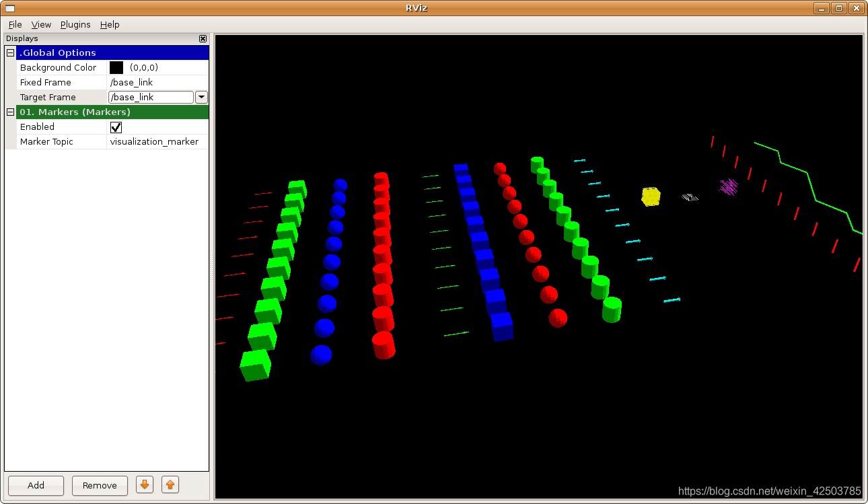Select the Target Frame label
Viewport: 868px width, 504px height.
pyautogui.click(x=48, y=97)
